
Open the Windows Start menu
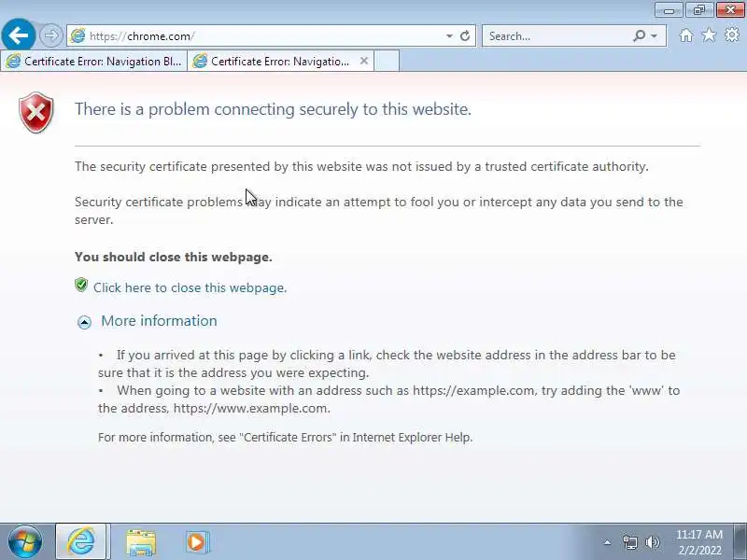pyautogui.click(x=25, y=542)
